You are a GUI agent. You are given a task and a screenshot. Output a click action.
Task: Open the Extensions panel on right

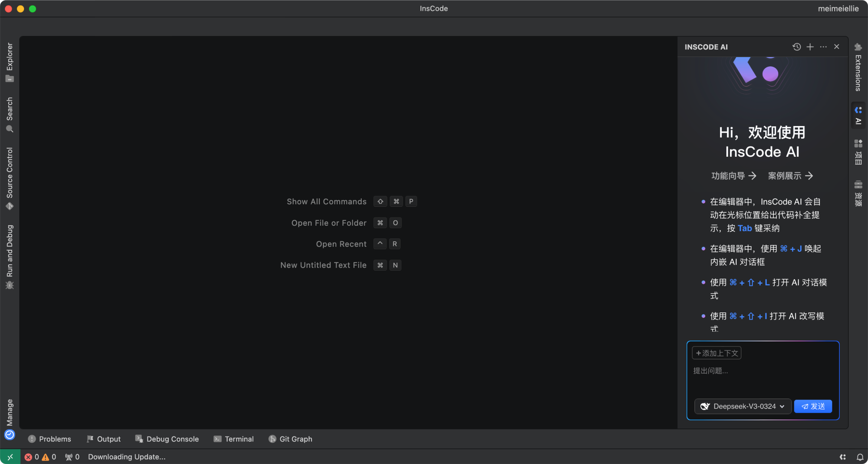pos(858,67)
